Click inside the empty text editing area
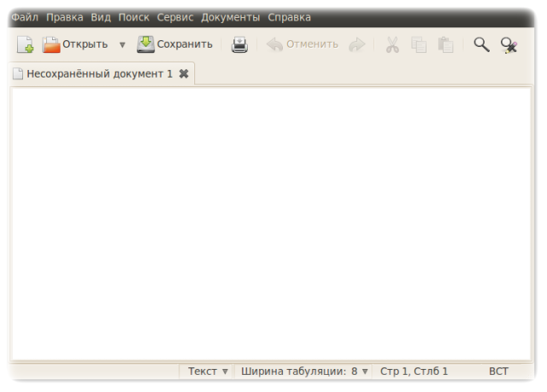The height and width of the screenshot is (392, 547). point(273,222)
